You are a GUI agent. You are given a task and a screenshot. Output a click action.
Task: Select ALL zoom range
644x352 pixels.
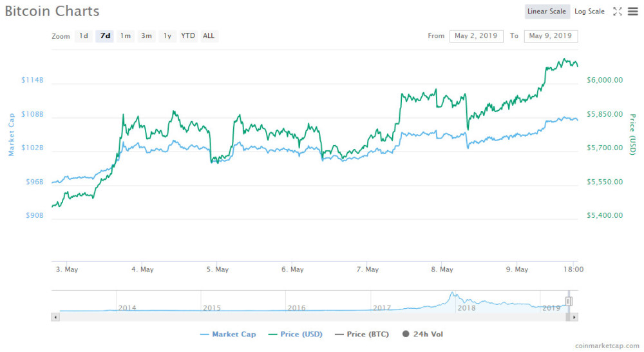(x=209, y=35)
